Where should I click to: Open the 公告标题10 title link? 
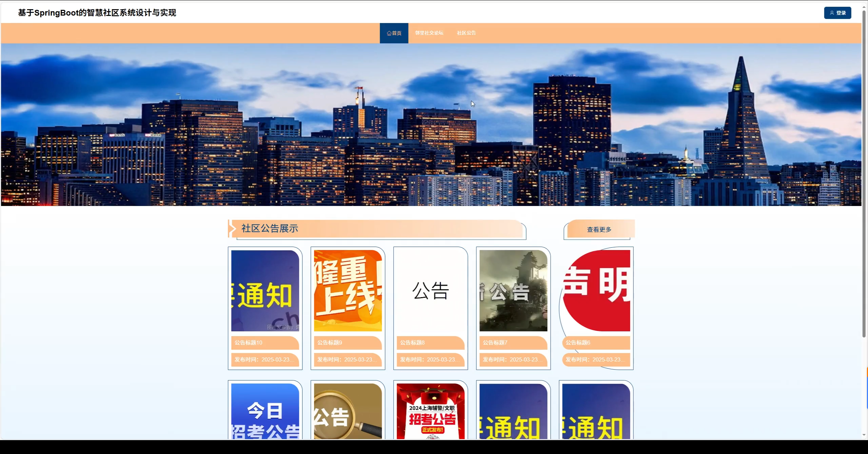(x=249, y=343)
